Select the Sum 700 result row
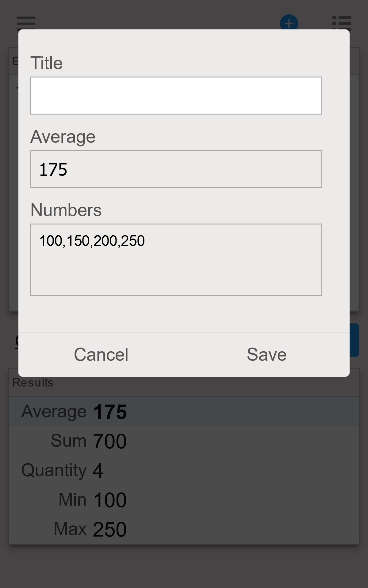368x588 pixels. [x=184, y=441]
